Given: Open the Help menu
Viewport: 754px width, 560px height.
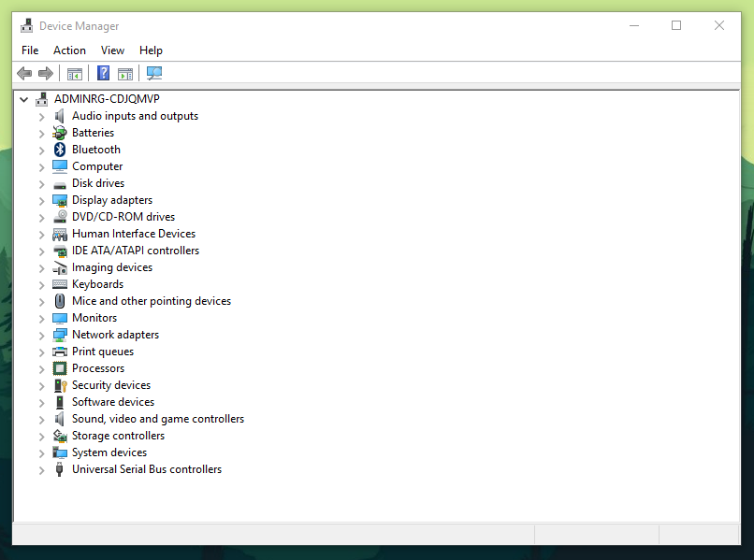Looking at the screenshot, I should pos(151,50).
